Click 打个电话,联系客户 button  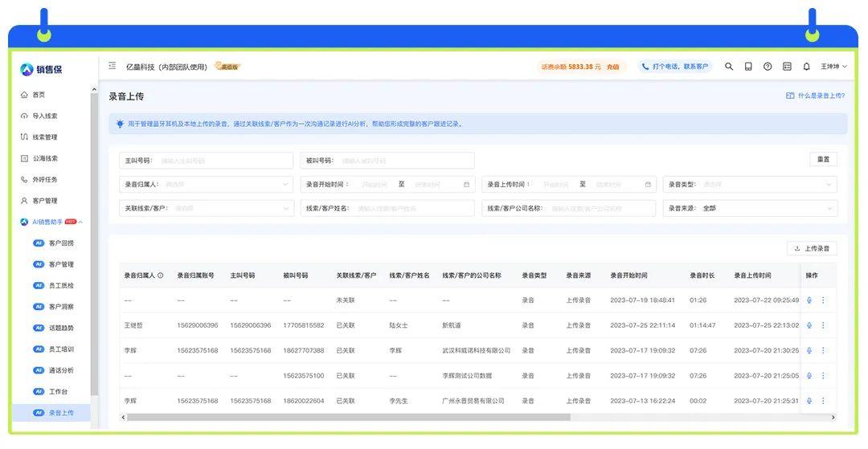(675, 67)
